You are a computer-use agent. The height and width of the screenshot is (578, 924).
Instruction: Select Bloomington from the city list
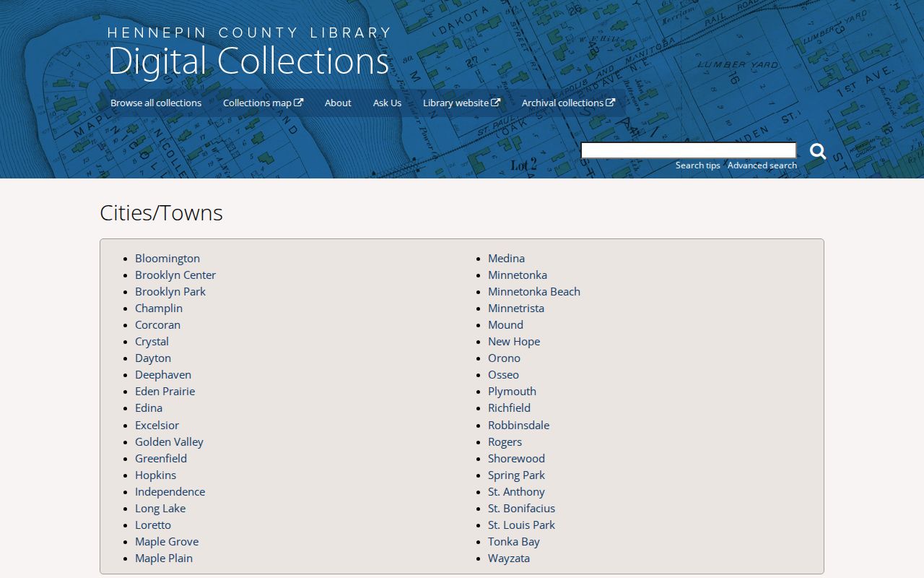click(167, 258)
